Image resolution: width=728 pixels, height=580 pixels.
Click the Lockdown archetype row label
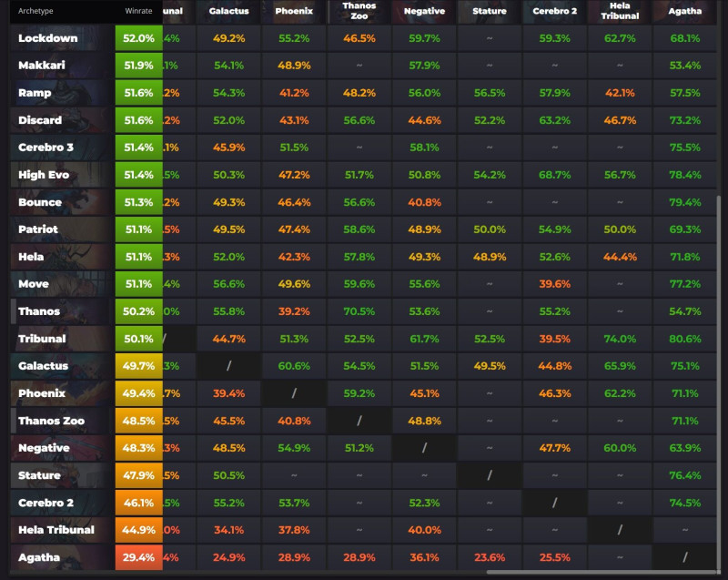48,38
